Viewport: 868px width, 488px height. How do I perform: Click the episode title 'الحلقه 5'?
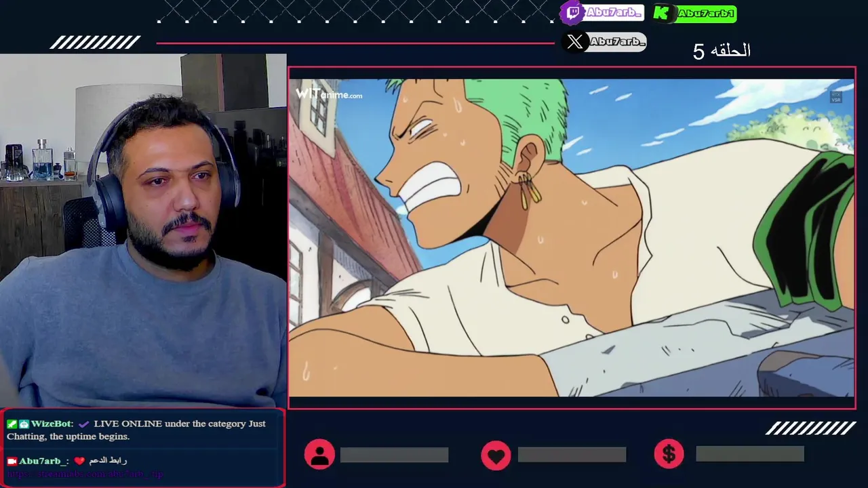click(722, 51)
